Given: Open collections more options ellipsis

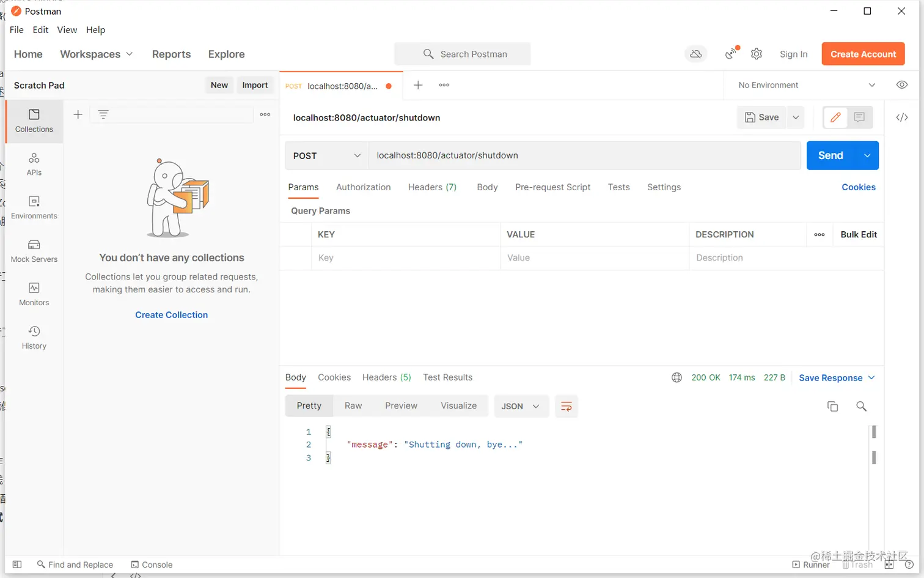Looking at the screenshot, I should [265, 114].
